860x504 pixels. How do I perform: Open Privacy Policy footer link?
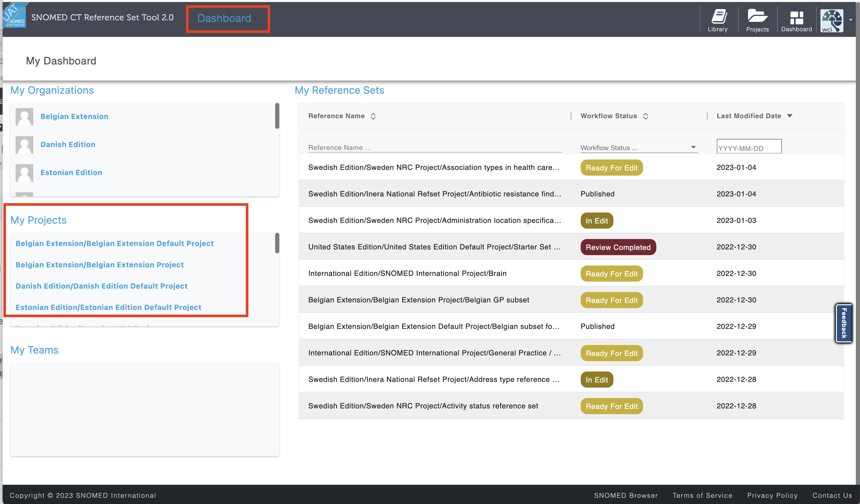[772, 495]
